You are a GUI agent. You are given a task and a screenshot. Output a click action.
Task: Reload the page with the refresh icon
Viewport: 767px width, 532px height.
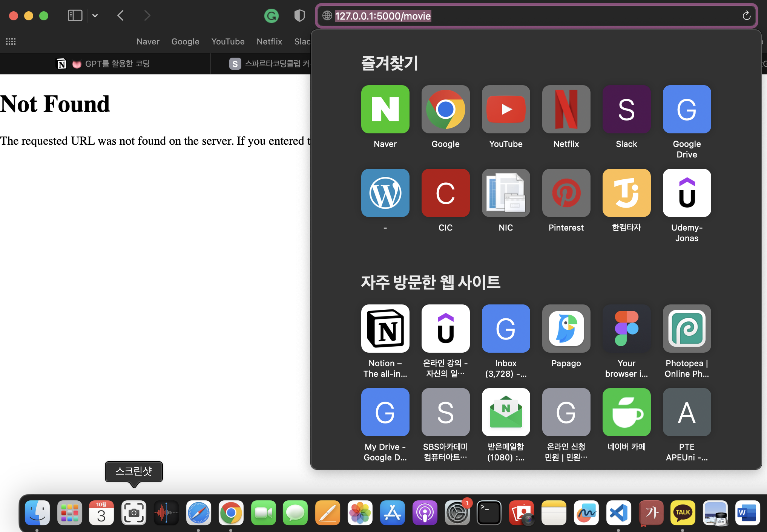tap(746, 16)
